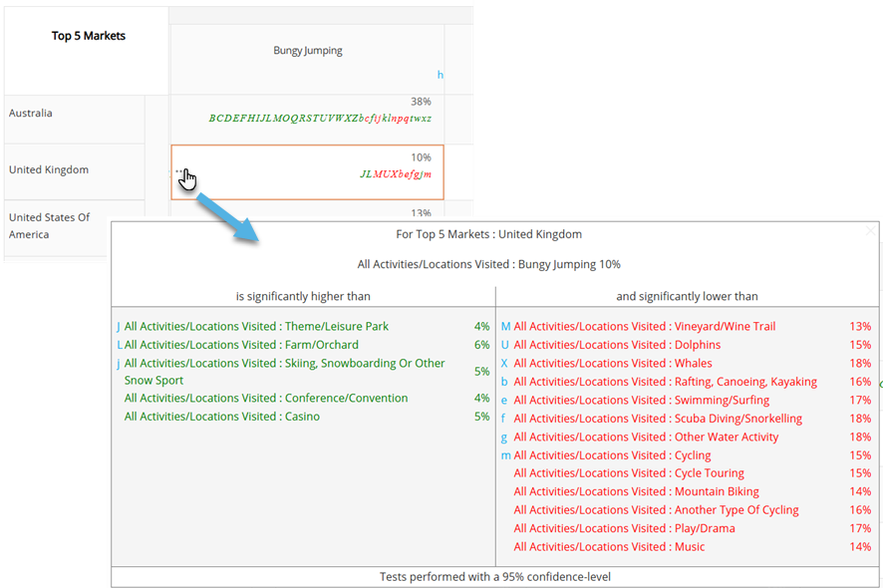883x588 pixels.
Task: Click Australia's 38% Bungy Jumping cell
Action: 308,119
